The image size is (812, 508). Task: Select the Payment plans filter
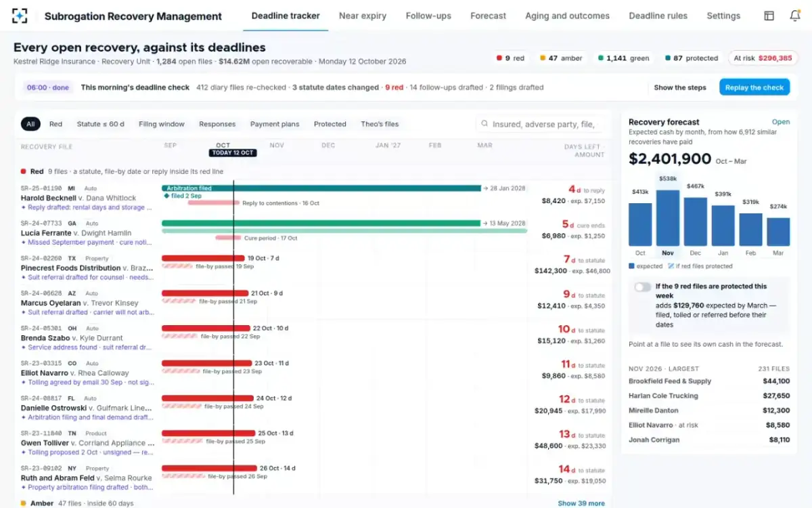tap(275, 124)
